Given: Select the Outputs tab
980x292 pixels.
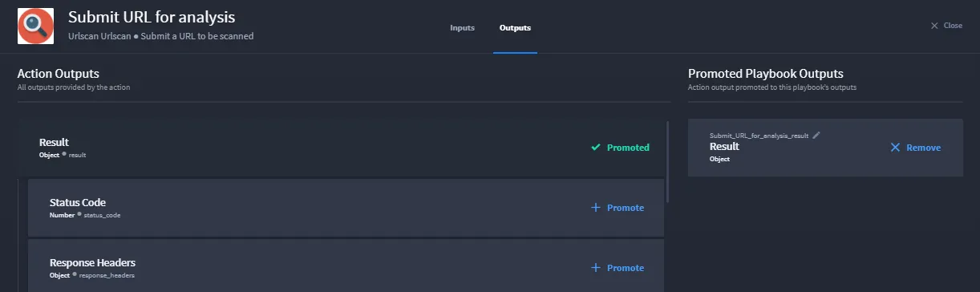Looking at the screenshot, I should tap(515, 27).
